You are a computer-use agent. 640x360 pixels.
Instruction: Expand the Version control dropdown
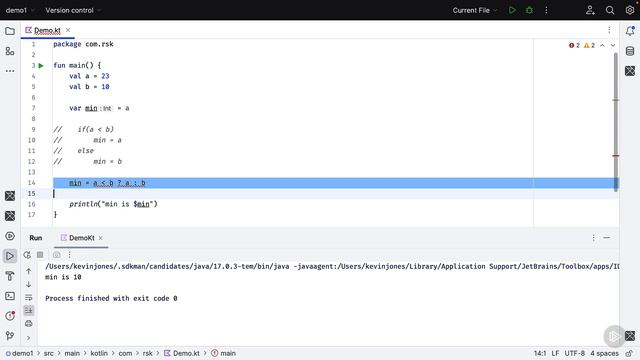point(73,10)
